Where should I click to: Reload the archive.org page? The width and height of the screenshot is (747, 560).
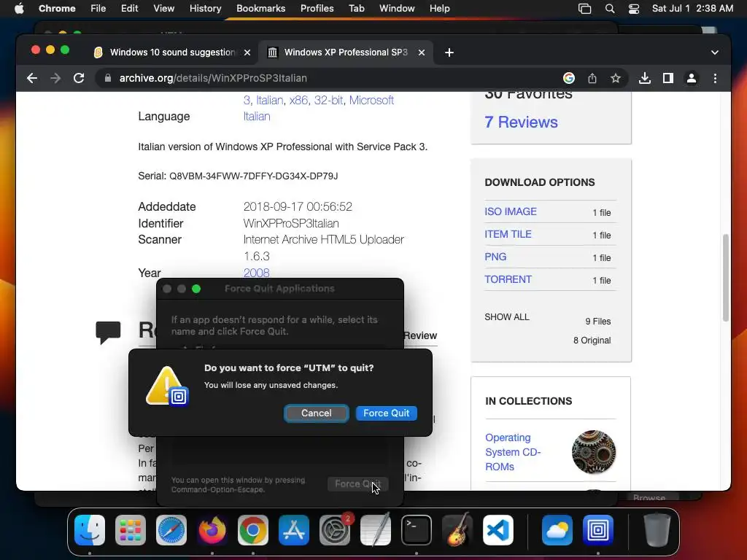click(x=79, y=78)
